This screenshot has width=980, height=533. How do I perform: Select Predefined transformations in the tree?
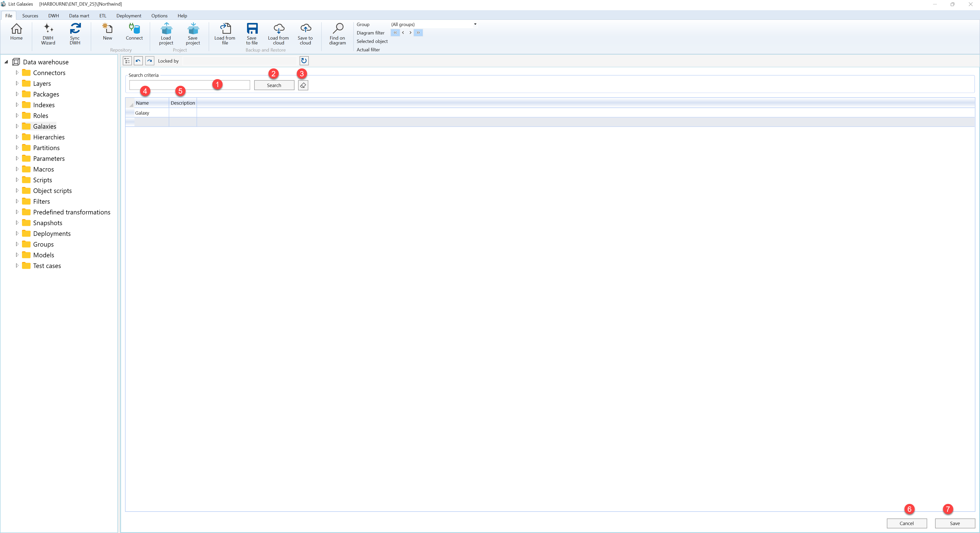71,212
